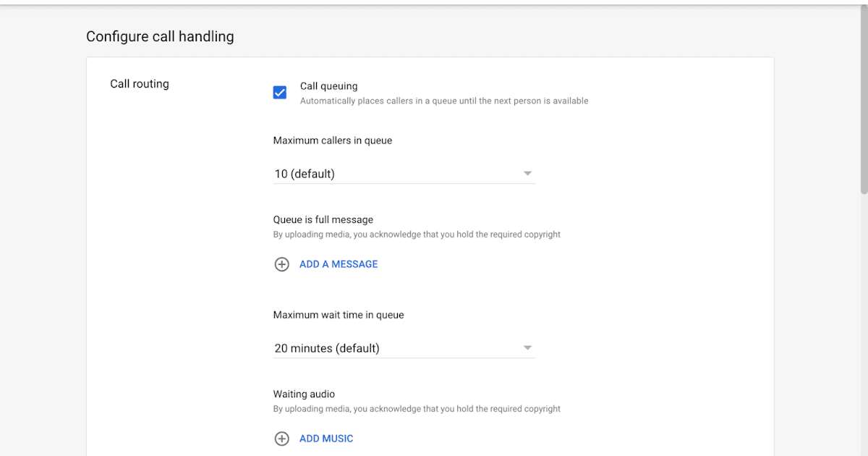The width and height of the screenshot is (868, 456).
Task: Click the Maximum callers in queue label
Action: click(x=332, y=140)
